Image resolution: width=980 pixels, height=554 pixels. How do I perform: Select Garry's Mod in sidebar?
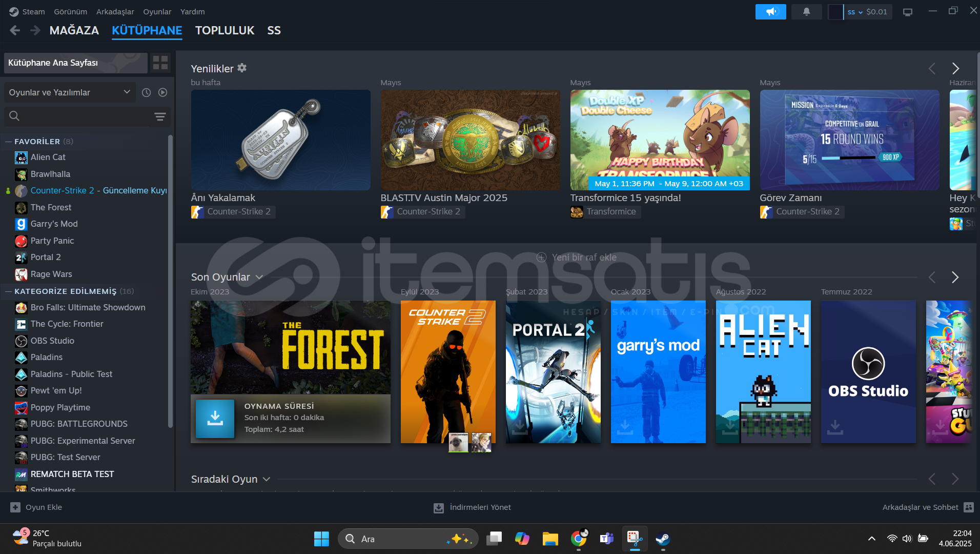coord(54,224)
